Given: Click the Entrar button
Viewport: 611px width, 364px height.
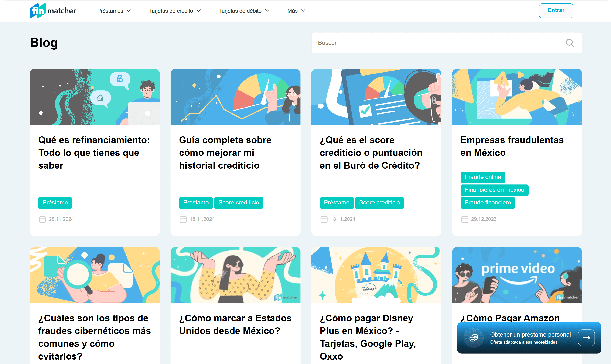Looking at the screenshot, I should 556,10.
